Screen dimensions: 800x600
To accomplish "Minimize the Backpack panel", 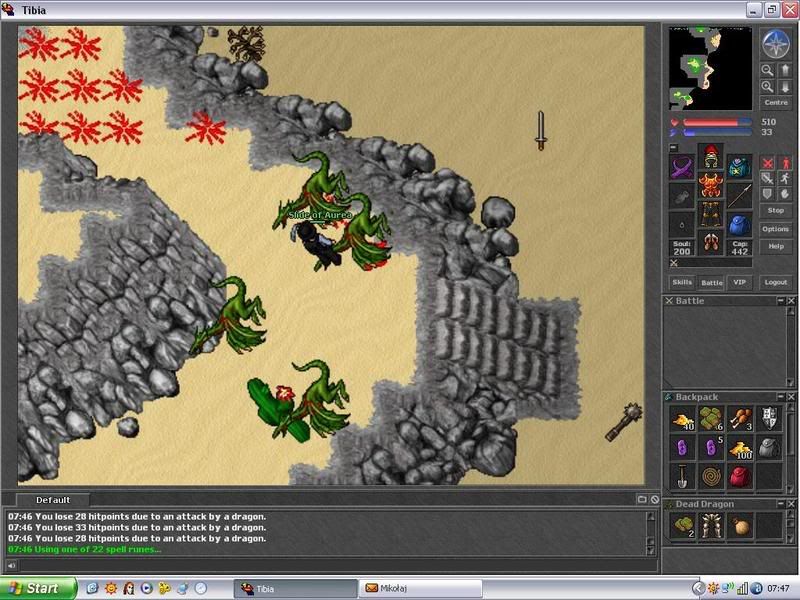I will click(781, 397).
